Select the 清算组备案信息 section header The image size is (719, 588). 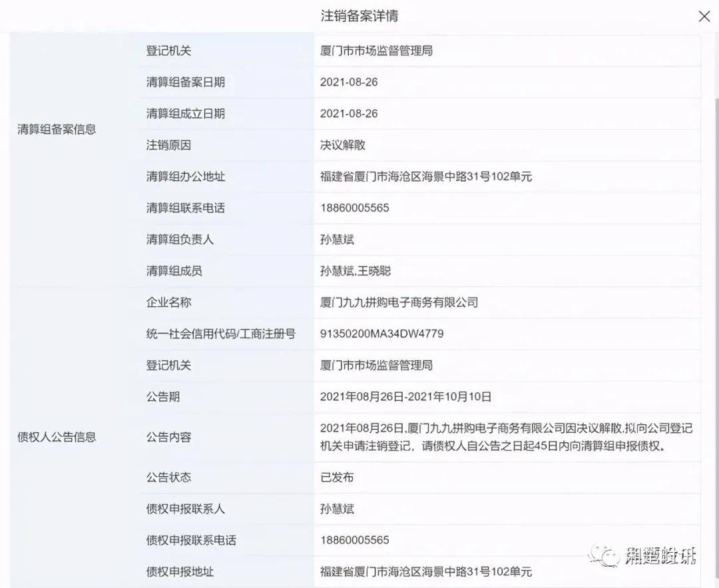coord(57,129)
